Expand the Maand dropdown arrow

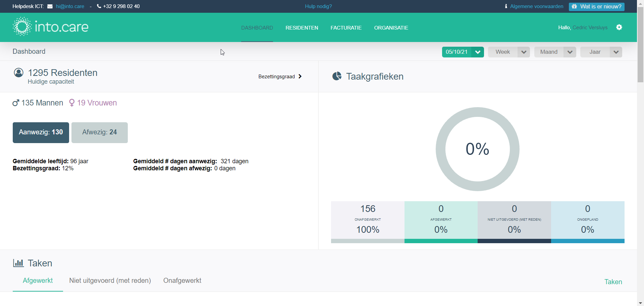570,52
